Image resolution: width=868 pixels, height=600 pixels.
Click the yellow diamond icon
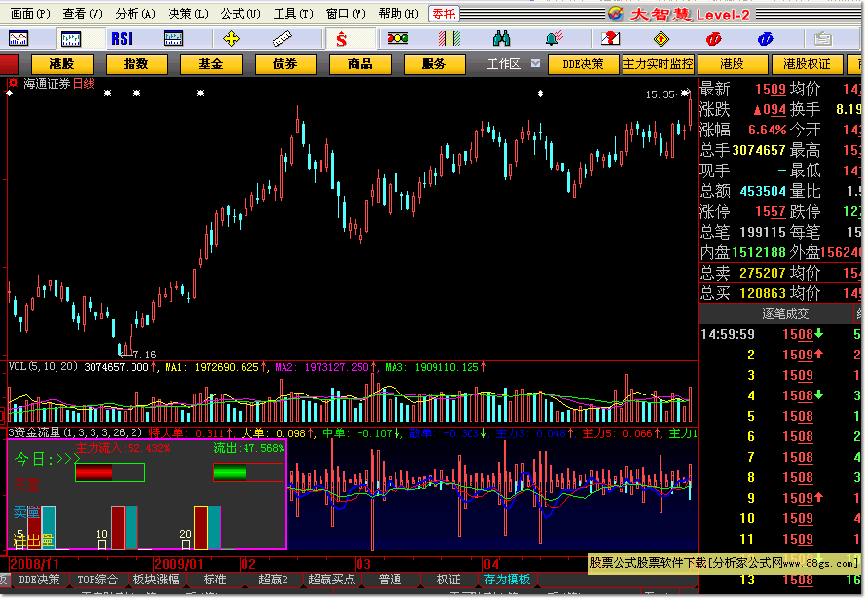coord(660,39)
